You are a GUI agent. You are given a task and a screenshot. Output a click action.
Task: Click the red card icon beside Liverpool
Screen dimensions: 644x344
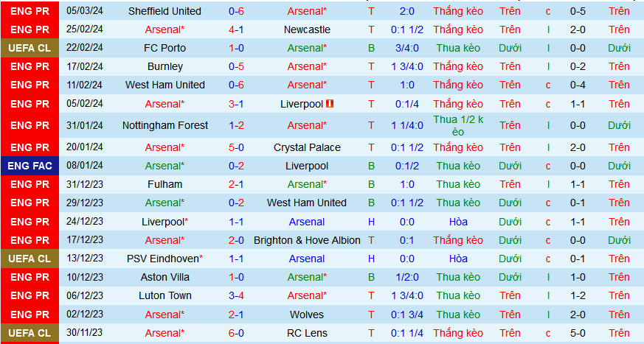point(330,104)
